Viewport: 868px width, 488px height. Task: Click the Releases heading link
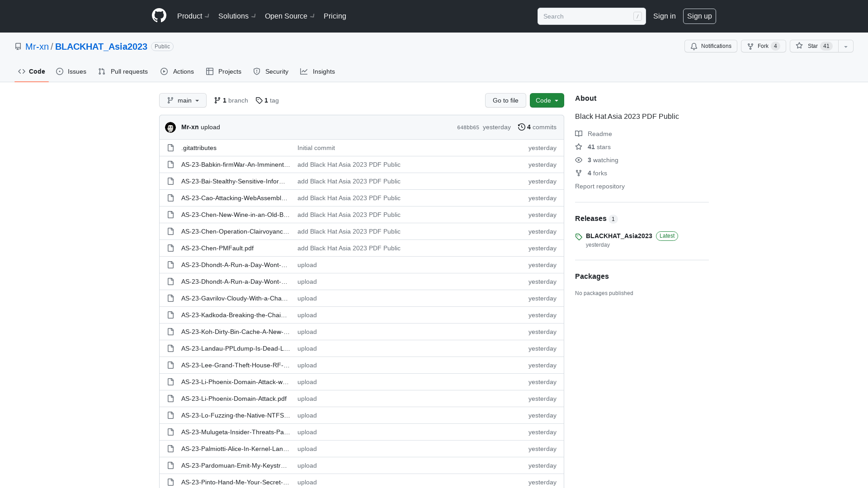tap(591, 219)
